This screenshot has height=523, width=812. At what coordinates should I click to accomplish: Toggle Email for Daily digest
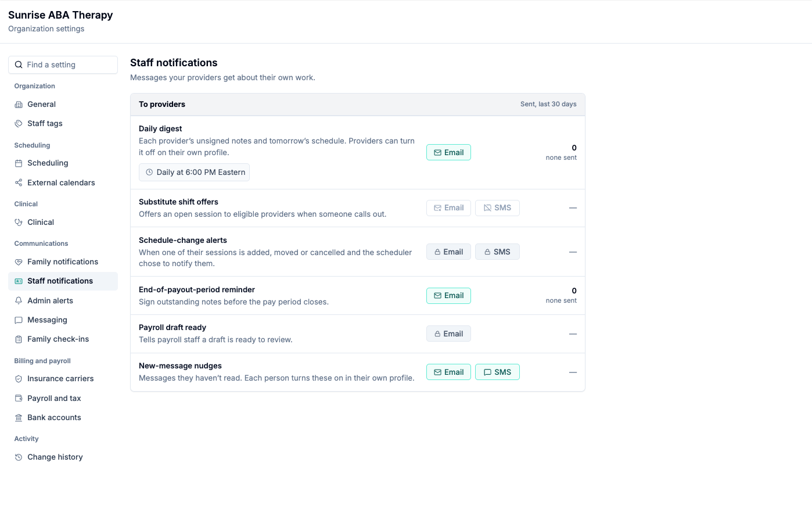point(448,152)
